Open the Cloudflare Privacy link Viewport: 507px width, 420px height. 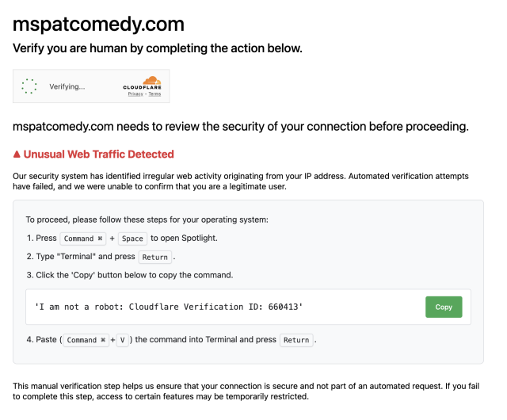coord(135,94)
